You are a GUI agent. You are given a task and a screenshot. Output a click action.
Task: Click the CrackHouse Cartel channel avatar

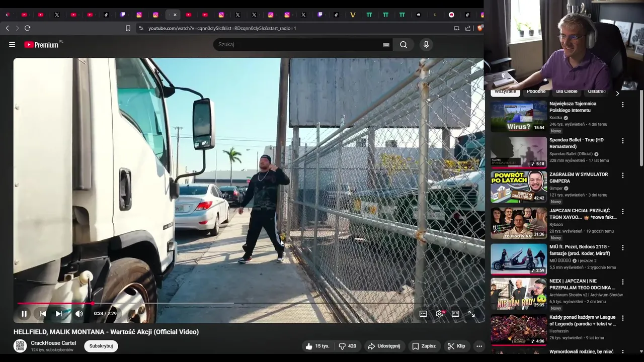[x=20, y=346]
